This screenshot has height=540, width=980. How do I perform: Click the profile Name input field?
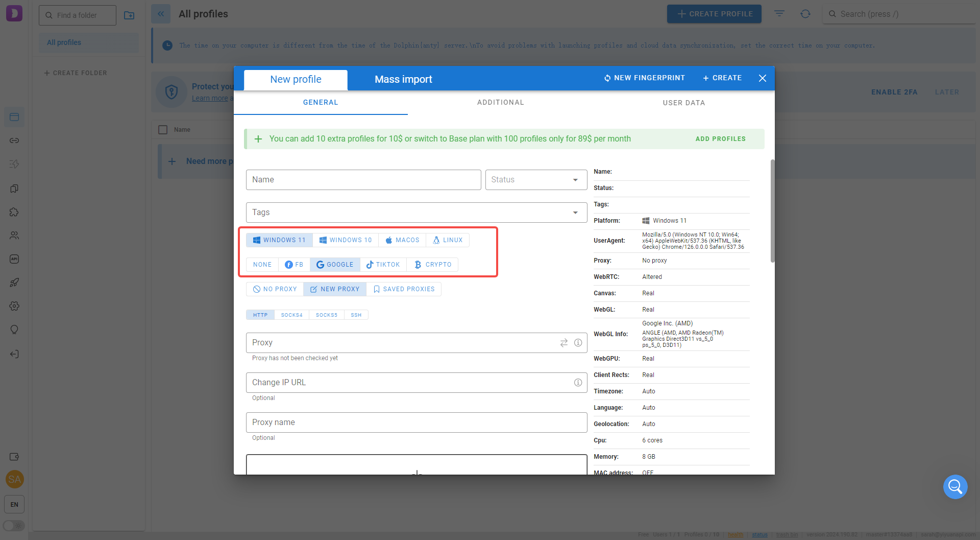(363, 180)
